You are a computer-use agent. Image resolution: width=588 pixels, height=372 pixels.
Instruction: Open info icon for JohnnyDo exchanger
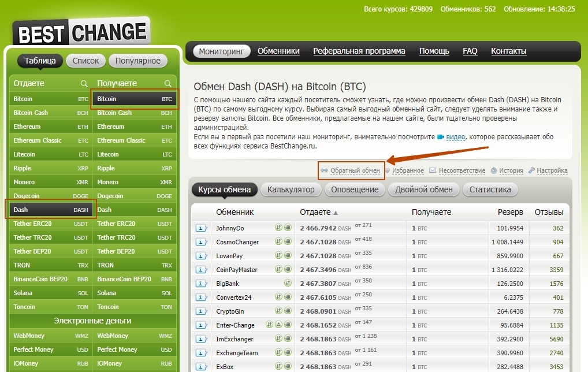201,228
